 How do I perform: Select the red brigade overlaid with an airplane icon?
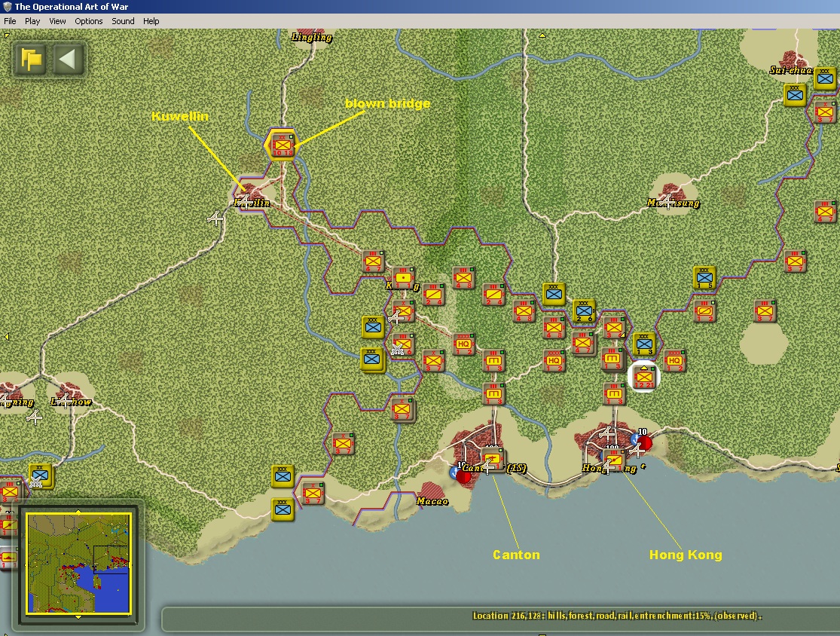pos(403,310)
